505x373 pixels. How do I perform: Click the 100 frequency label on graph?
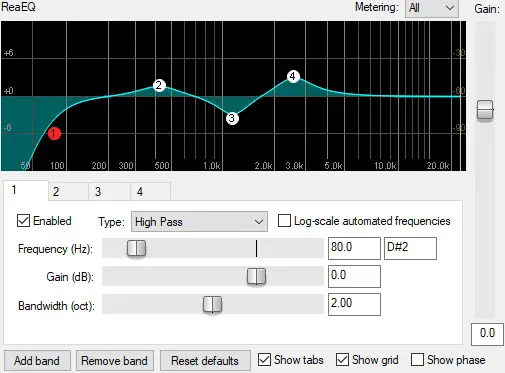(x=57, y=166)
